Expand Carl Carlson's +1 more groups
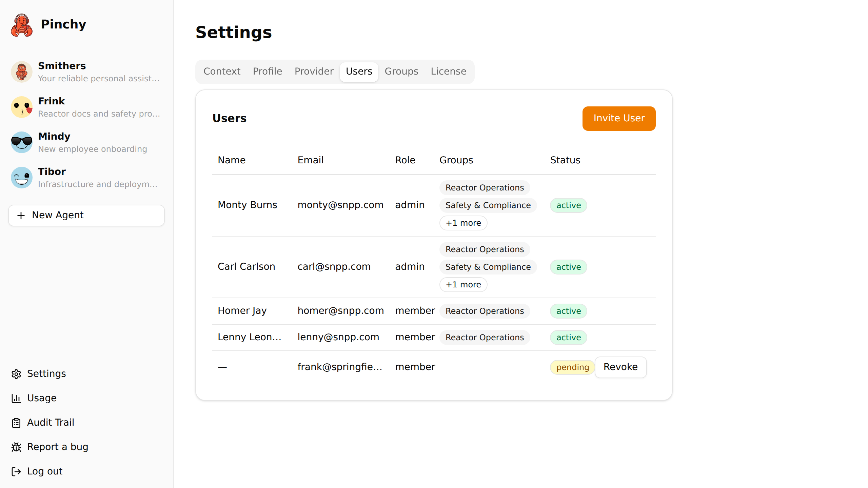This screenshot has height=488, width=868. click(x=463, y=284)
